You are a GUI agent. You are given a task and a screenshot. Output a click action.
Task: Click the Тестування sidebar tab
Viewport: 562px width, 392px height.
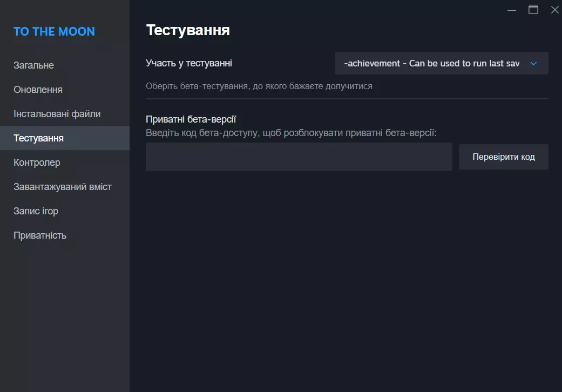[38, 138]
